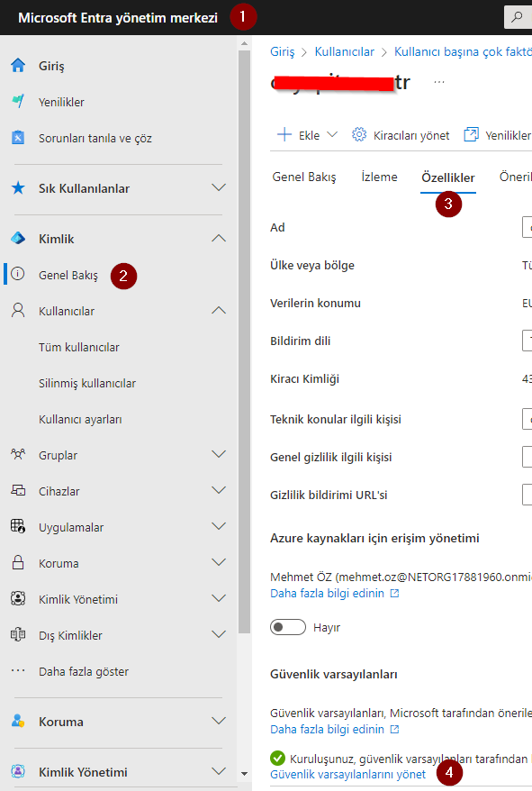This screenshot has height=791, width=532.
Task: Click the Kiracıları yönet button label
Action: pyautogui.click(x=411, y=136)
